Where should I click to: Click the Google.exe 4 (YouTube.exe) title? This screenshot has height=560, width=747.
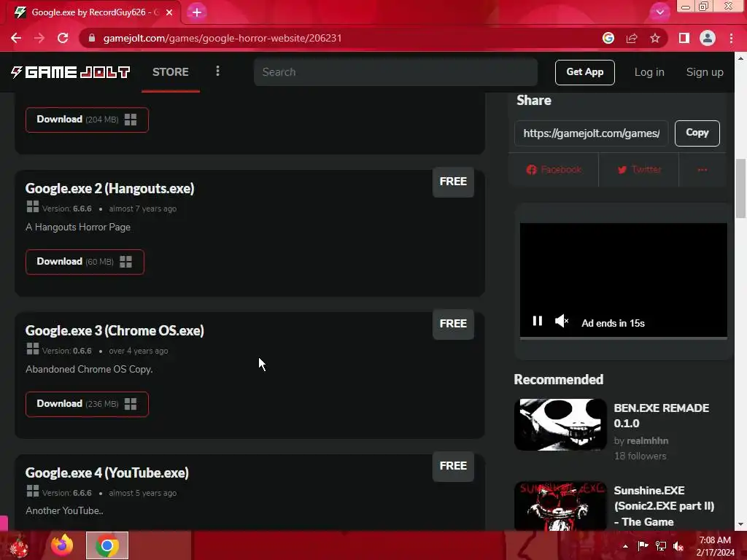tap(107, 472)
